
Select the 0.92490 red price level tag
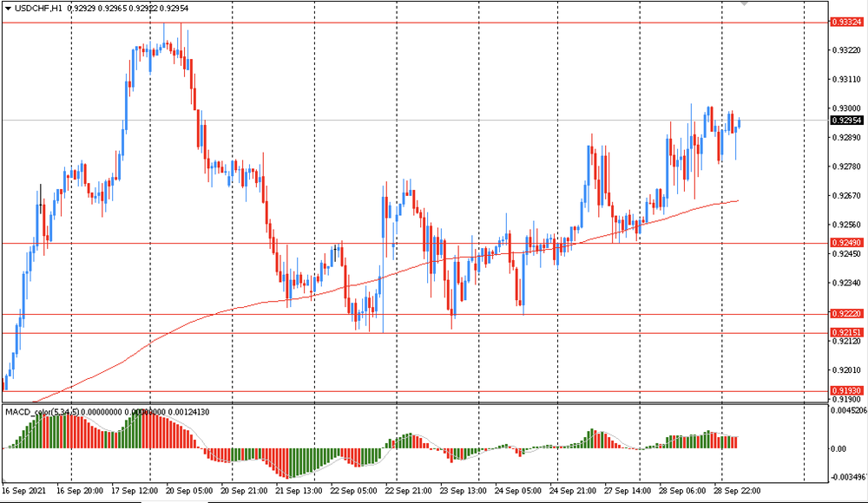tap(846, 244)
